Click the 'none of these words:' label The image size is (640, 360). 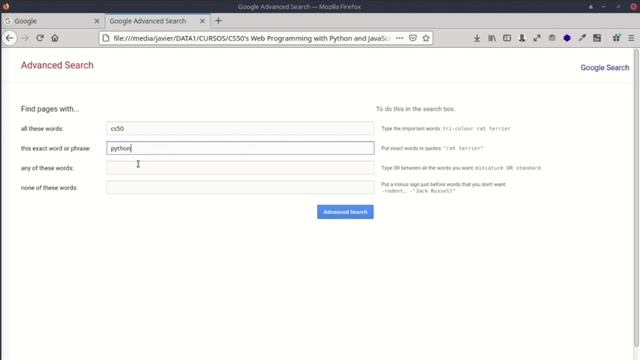click(49, 188)
